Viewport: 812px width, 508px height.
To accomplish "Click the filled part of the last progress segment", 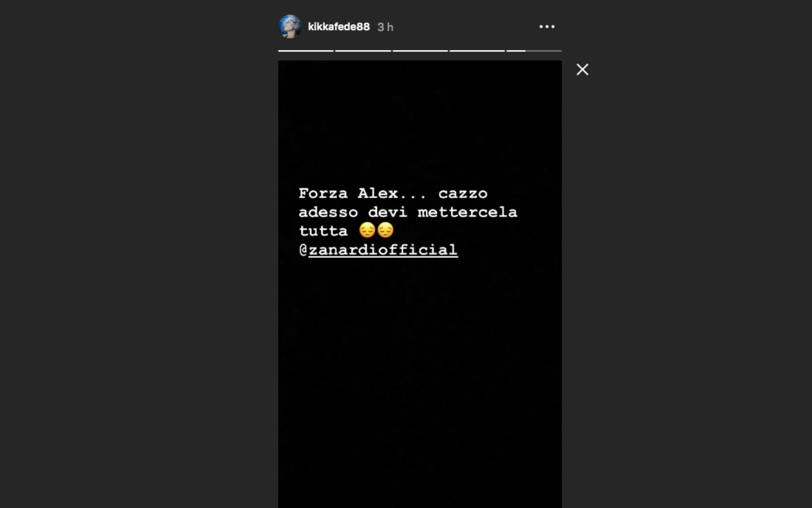I will pyautogui.click(x=516, y=51).
